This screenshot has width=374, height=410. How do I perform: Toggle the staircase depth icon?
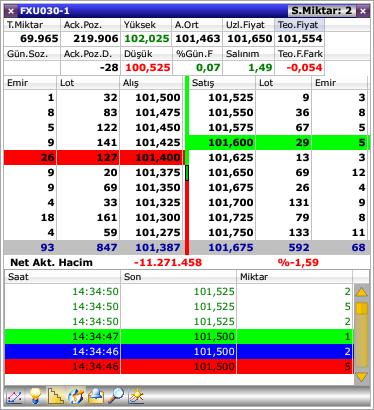point(56,396)
